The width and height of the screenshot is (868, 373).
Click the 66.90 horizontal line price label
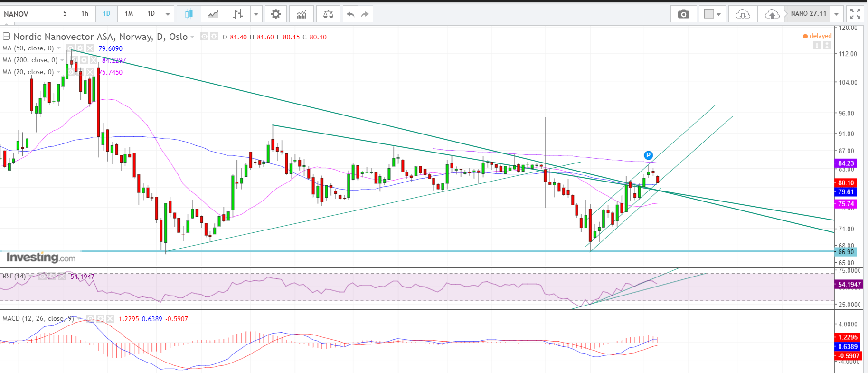846,252
